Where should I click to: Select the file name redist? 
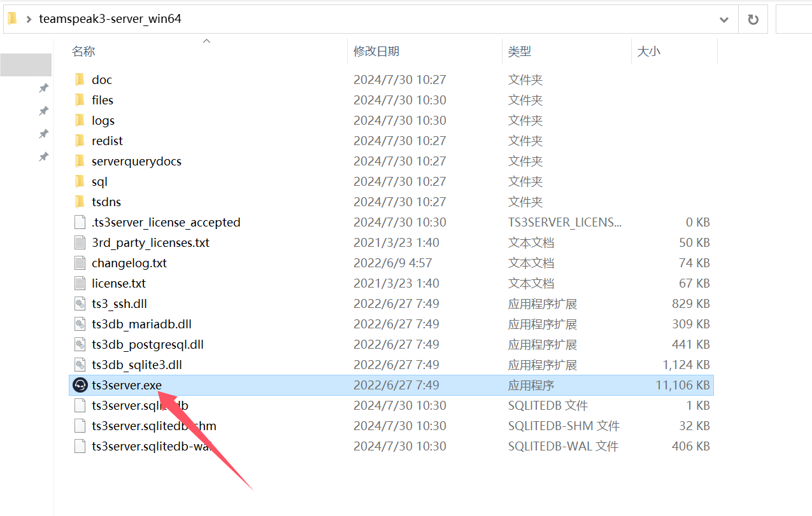tap(107, 141)
